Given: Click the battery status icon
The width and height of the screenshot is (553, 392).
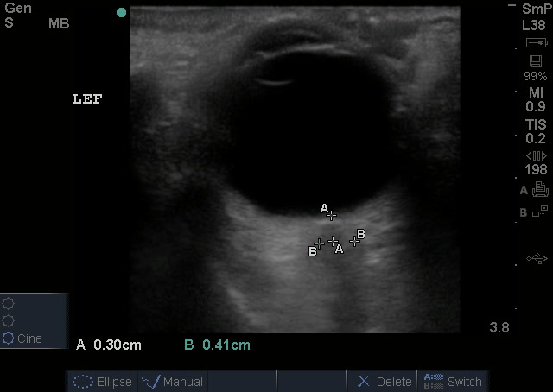Looking at the screenshot, I should [x=536, y=43].
